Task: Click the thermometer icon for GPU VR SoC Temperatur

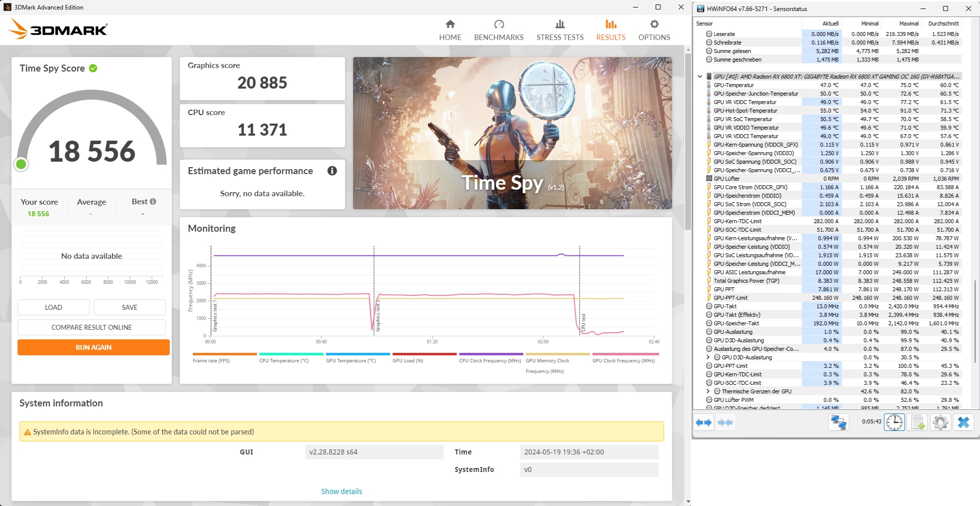Action: coord(709,119)
